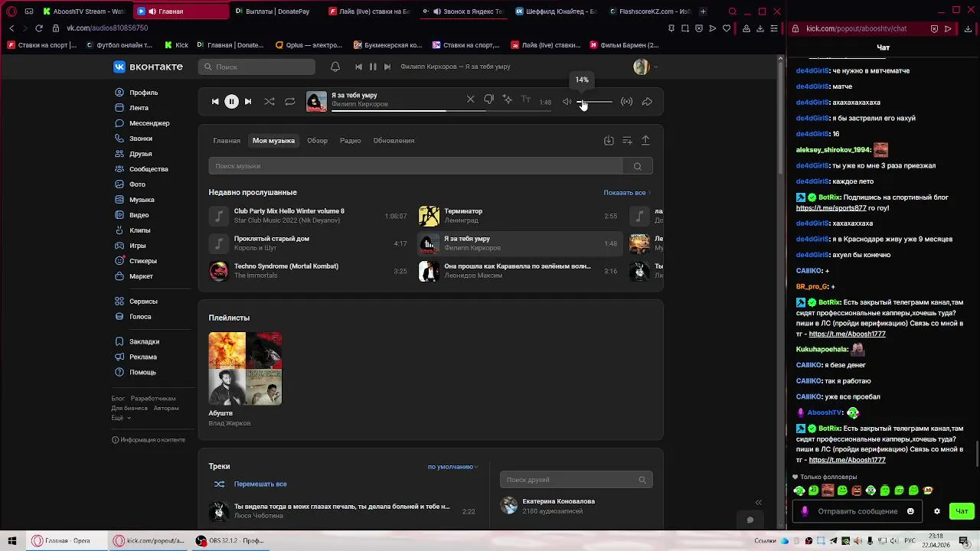The image size is (980, 551).
Task: Switch to the Обзор tab
Action: (317, 141)
